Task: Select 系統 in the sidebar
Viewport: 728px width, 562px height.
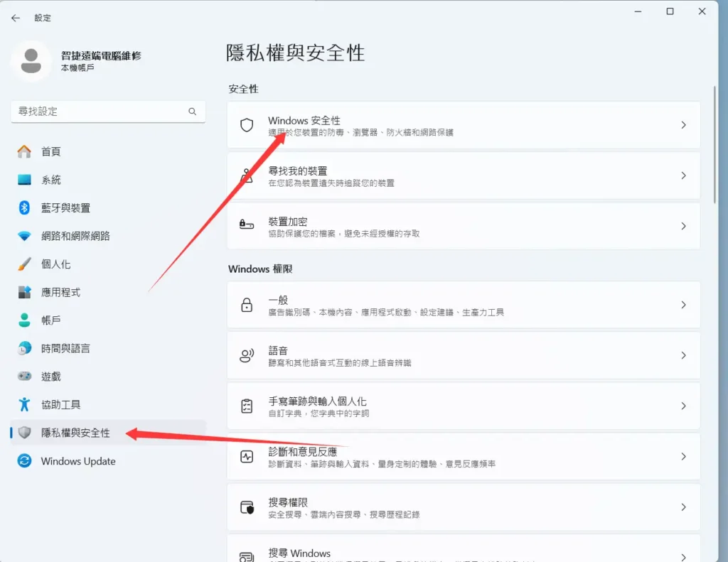Action: [108, 180]
